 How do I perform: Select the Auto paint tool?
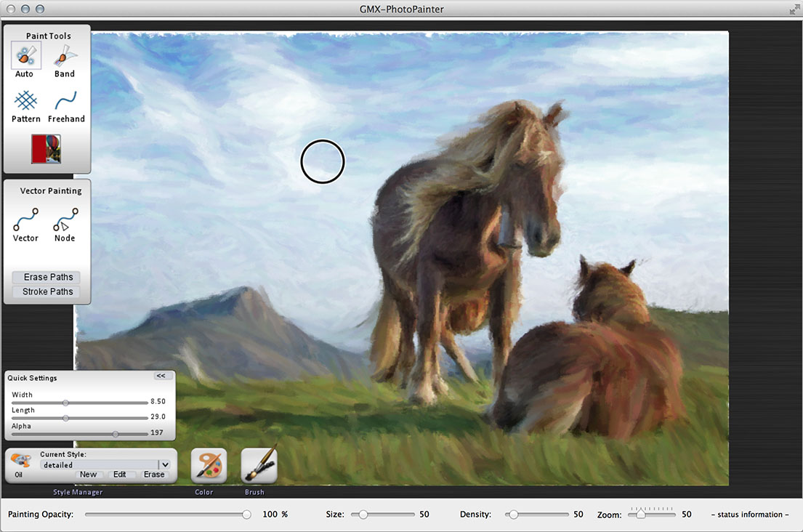click(25, 56)
